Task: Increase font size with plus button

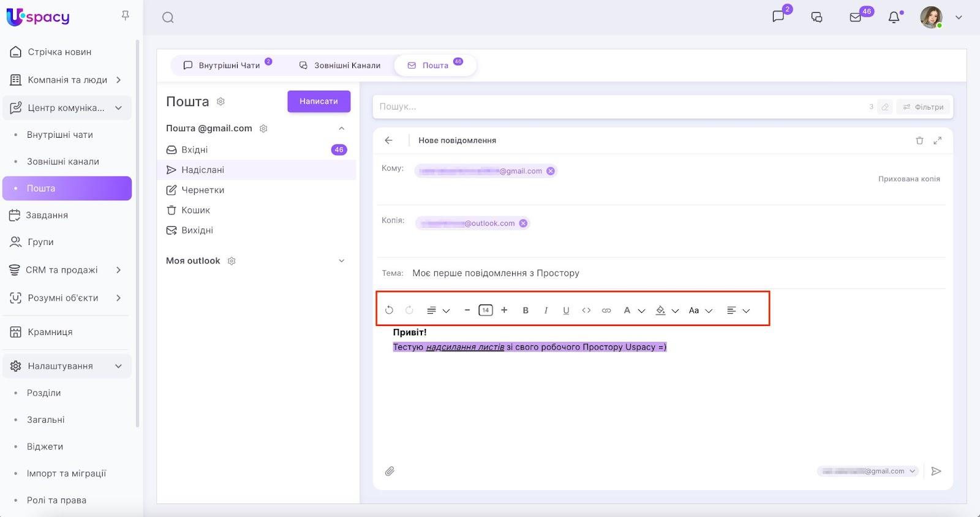Action: click(x=504, y=310)
